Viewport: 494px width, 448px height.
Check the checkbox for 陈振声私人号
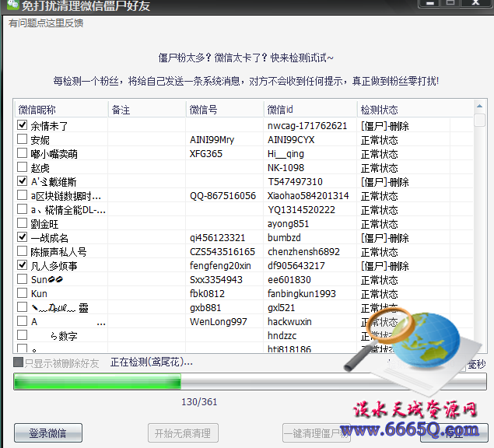22,251
